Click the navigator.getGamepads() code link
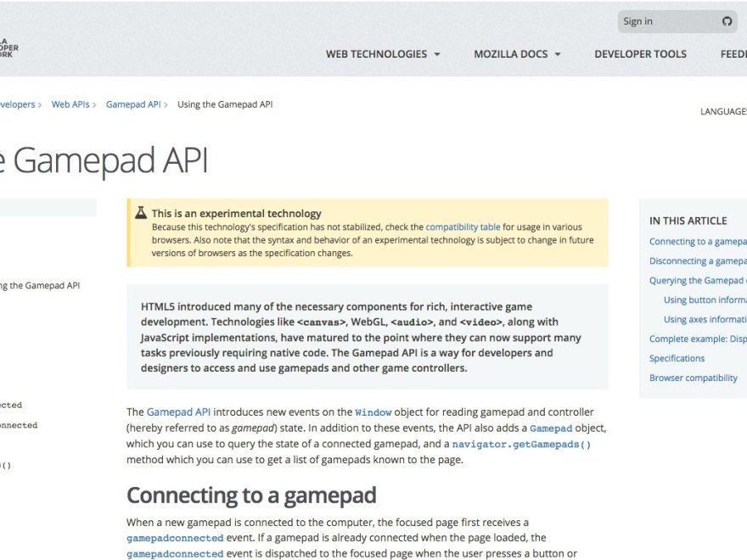The height and width of the screenshot is (560, 747). tap(521, 445)
